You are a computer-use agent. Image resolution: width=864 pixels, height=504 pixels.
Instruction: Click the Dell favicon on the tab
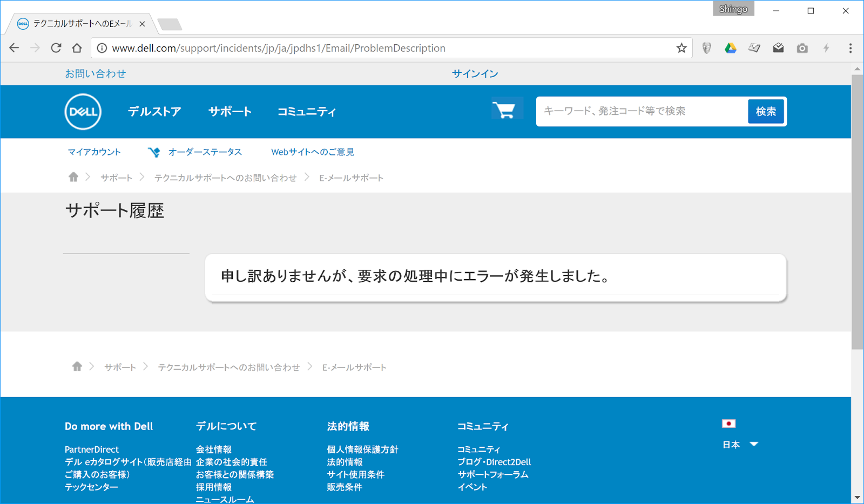click(23, 24)
